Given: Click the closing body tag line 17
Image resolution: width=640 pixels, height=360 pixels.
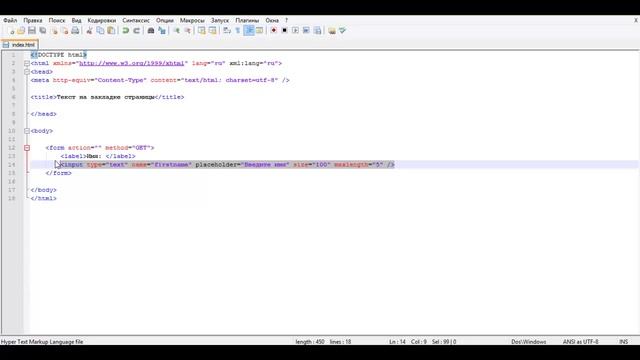Looking at the screenshot, I should [44, 190].
